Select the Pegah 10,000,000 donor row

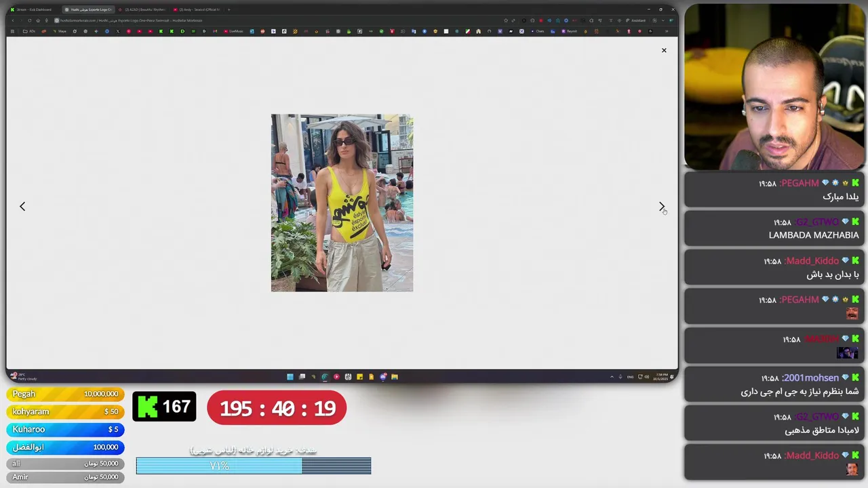pos(65,394)
